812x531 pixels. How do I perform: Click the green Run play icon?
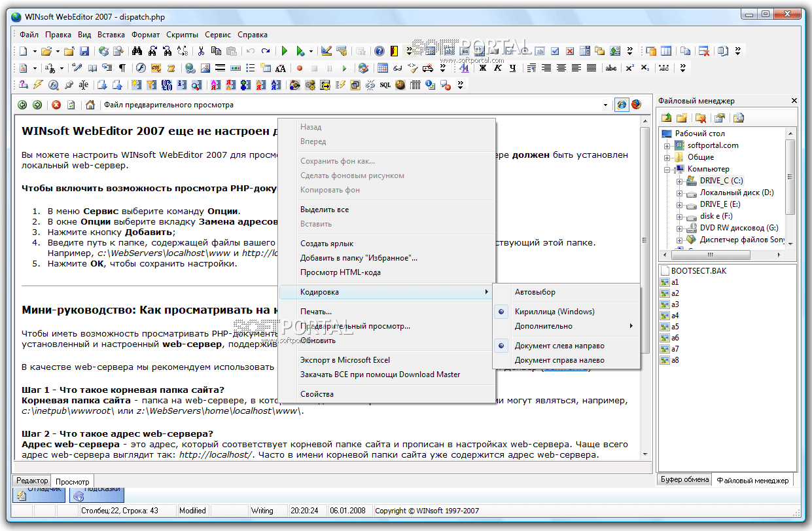coord(285,51)
